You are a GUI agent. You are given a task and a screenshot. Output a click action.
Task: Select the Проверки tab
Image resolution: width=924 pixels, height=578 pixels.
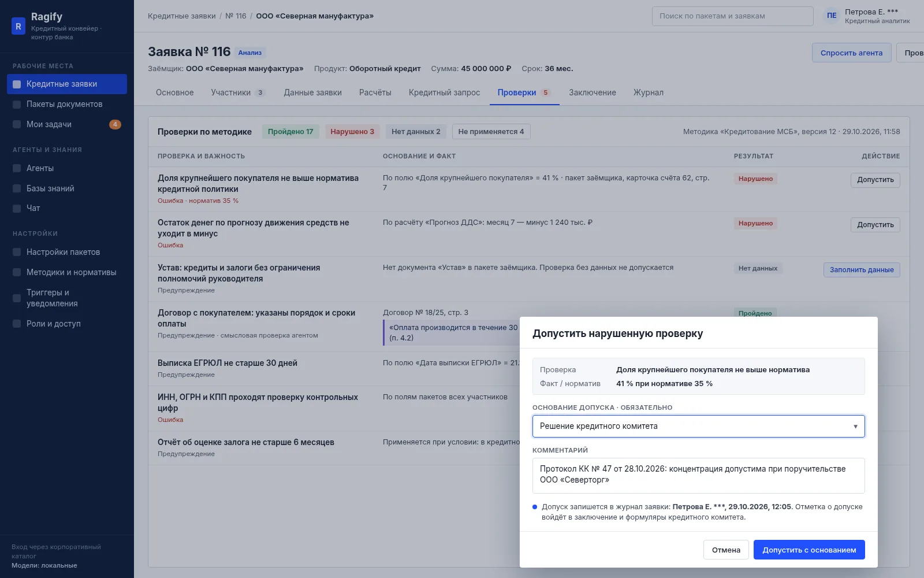524,92
